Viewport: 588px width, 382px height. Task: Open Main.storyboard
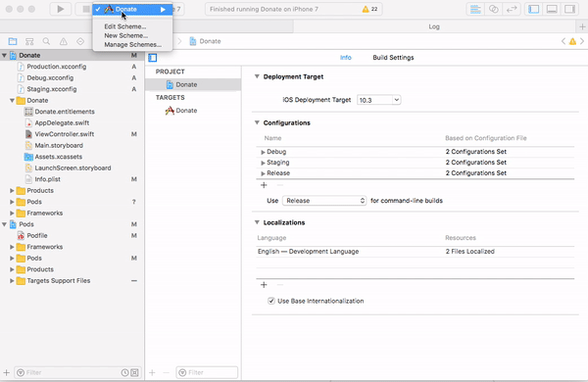coord(59,145)
